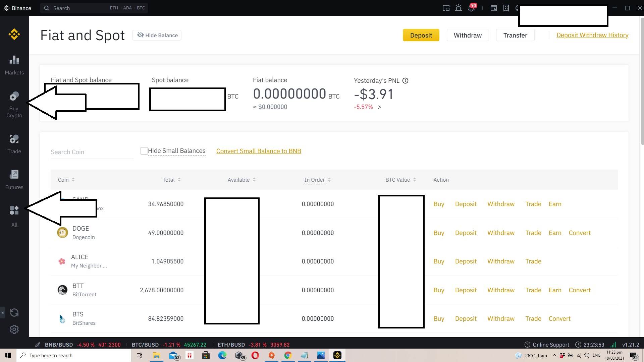Click the refresh icon in sidebar
Screen dimensions: 644x362
tap(14, 313)
